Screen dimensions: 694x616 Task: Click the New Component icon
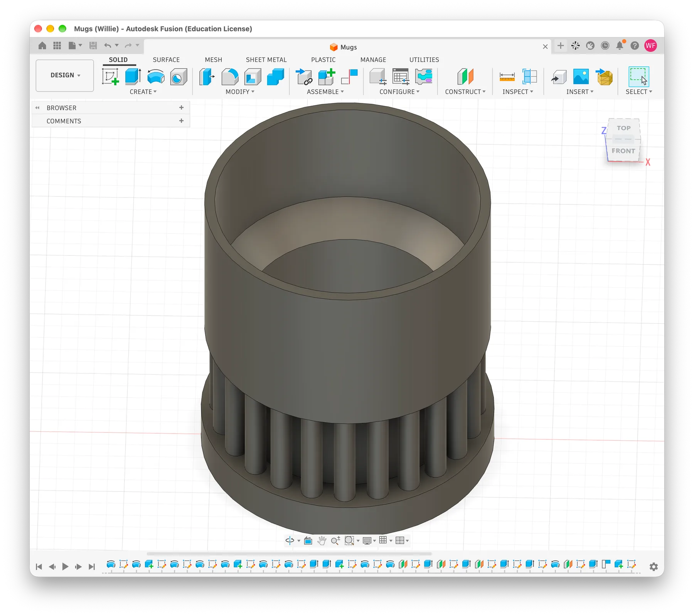[327, 76]
